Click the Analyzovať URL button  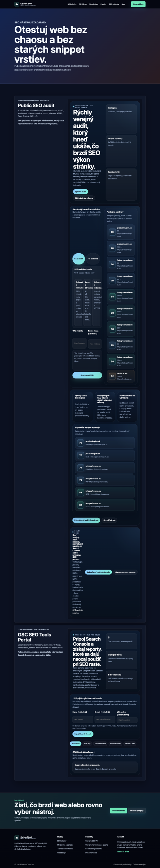coord(87,375)
